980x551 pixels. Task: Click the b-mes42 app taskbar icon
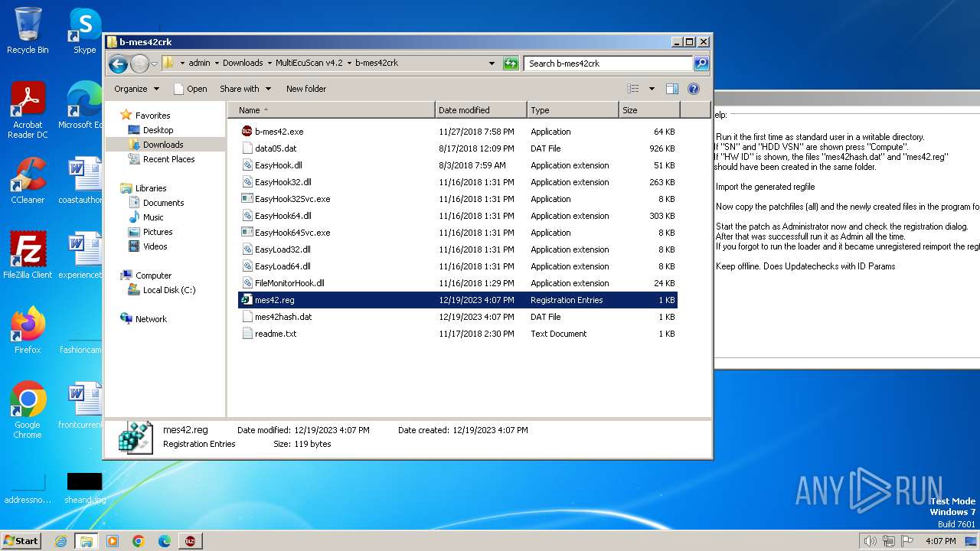189,541
